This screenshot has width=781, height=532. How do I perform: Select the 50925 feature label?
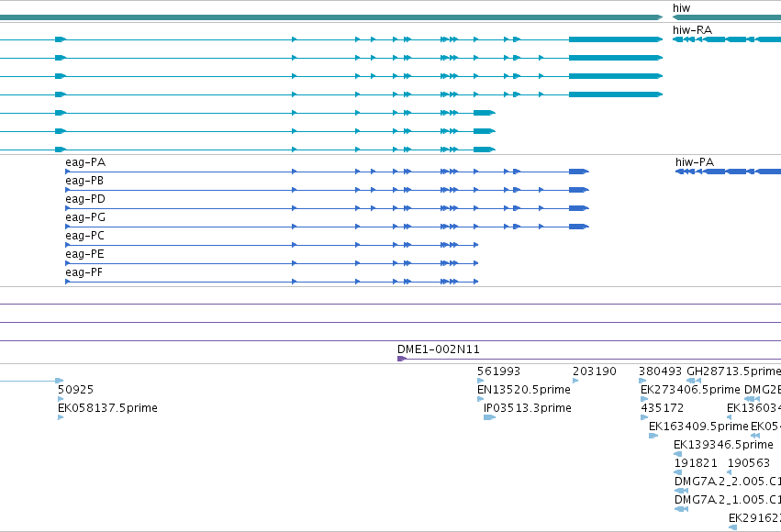tap(75, 390)
